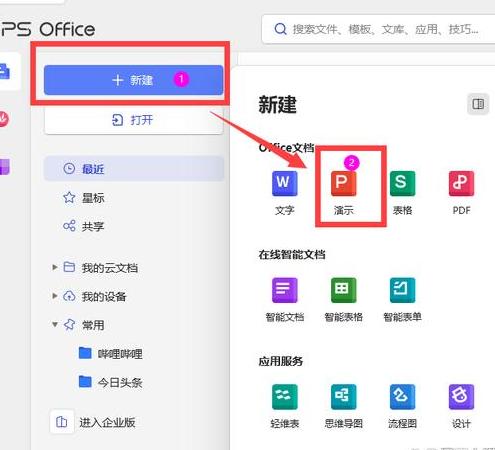The width and height of the screenshot is (495, 450).
Task: Select 最近 (Recent) in the sidebar
Action: (133, 169)
